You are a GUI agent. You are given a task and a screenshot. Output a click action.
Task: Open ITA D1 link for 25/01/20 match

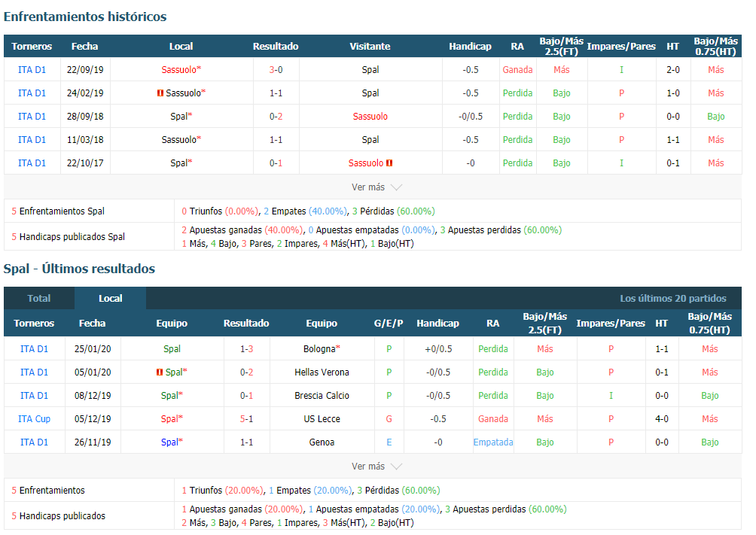click(x=34, y=349)
